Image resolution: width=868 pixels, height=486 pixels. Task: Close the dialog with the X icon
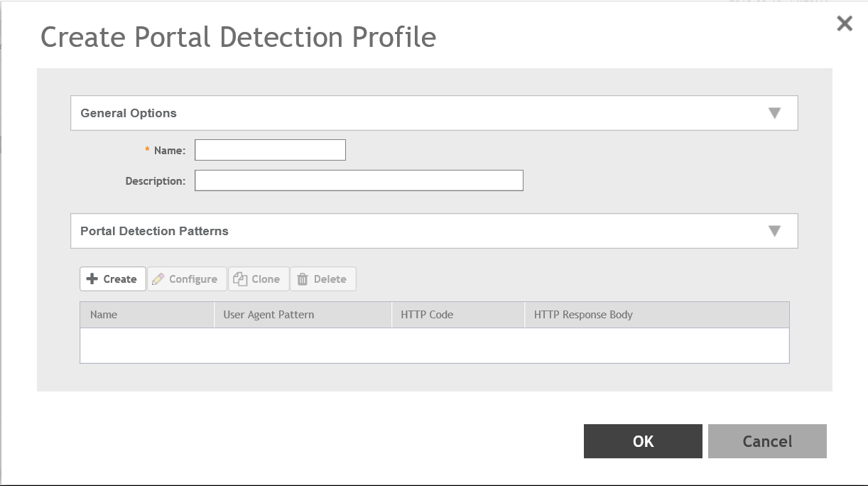click(844, 23)
